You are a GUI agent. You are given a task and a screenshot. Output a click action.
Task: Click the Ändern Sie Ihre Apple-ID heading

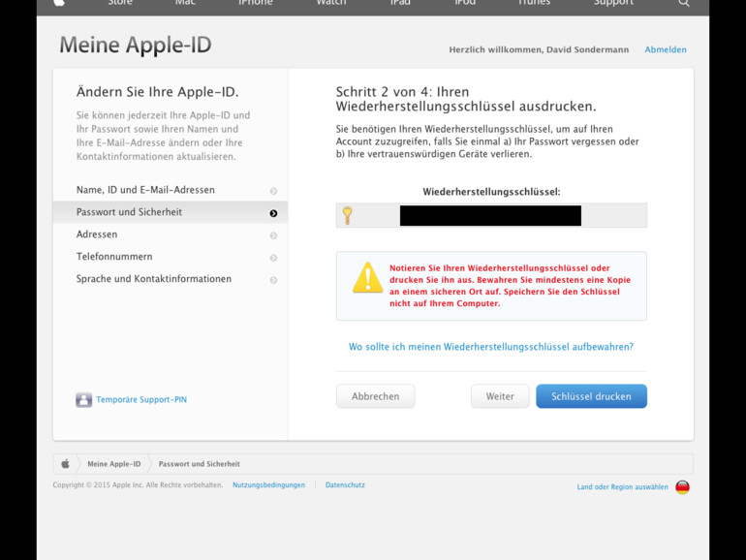(158, 91)
